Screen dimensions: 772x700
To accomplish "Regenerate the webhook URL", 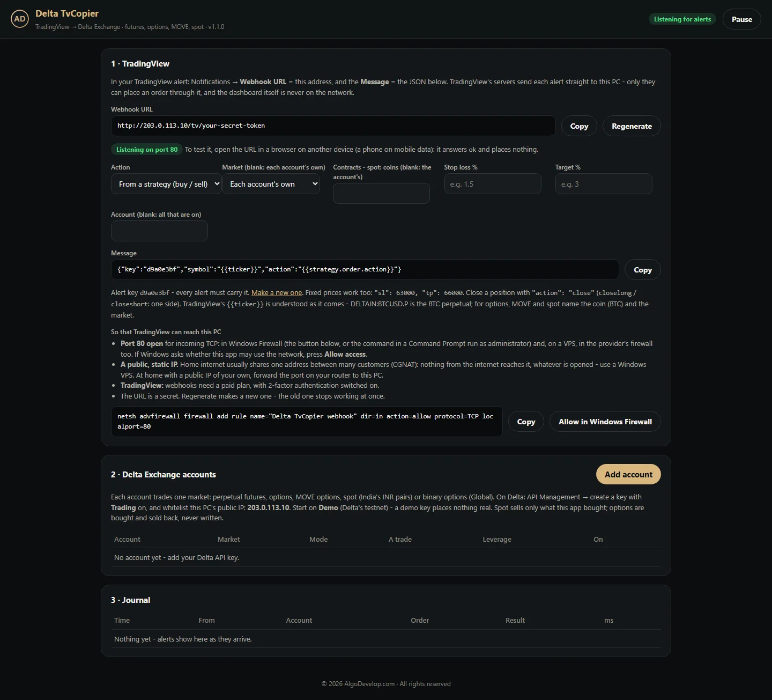I will (632, 126).
